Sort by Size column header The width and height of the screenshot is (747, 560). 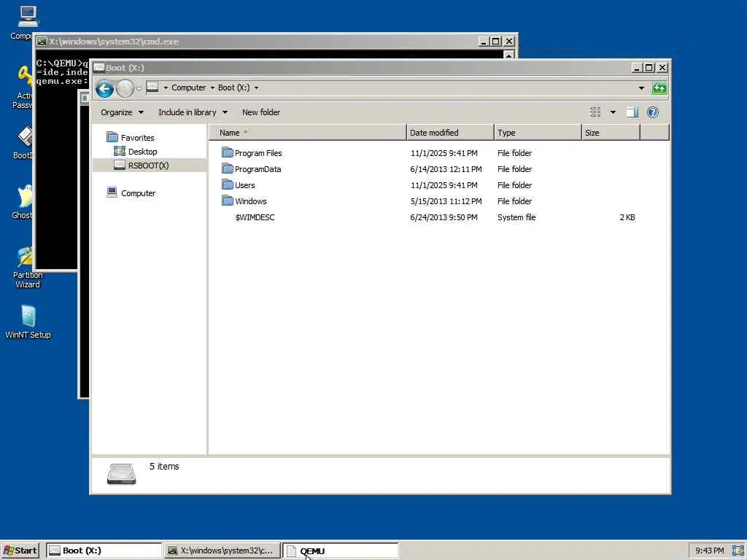point(611,133)
